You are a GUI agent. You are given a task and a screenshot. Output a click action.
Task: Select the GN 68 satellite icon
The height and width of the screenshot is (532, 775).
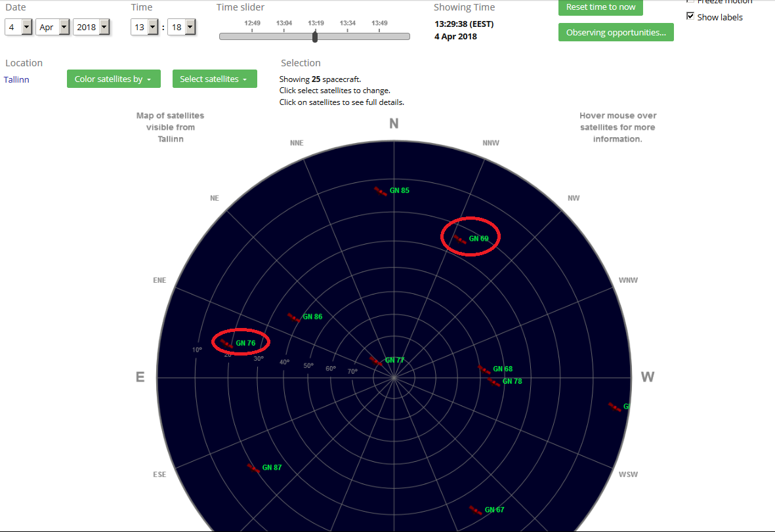tap(484, 370)
